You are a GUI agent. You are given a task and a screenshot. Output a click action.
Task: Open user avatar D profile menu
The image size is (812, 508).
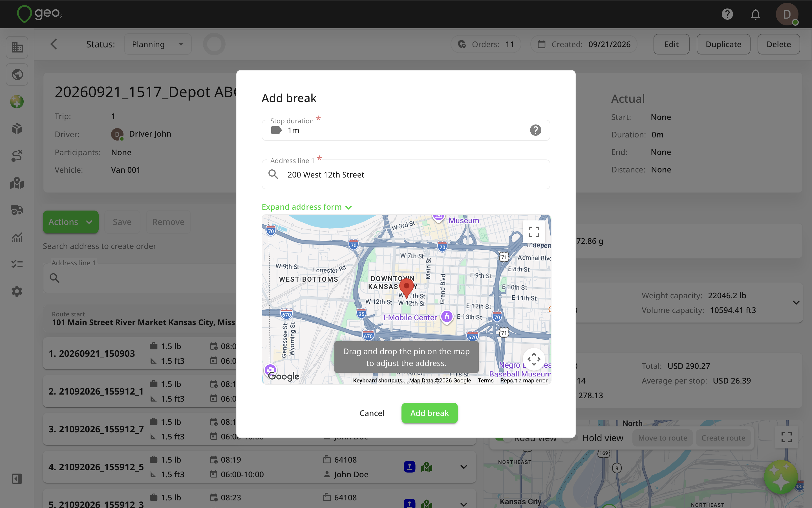tap(787, 14)
